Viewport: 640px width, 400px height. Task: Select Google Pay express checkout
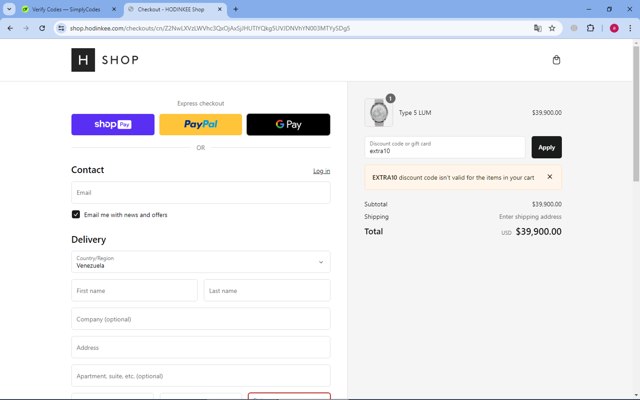click(x=288, y=124)
